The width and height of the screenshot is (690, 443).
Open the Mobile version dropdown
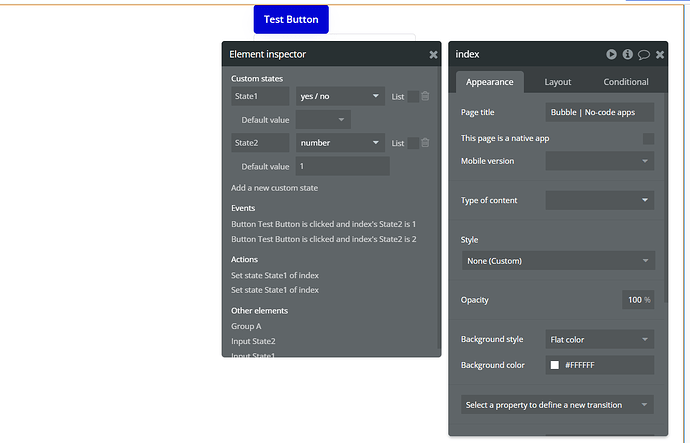(599, 161)
